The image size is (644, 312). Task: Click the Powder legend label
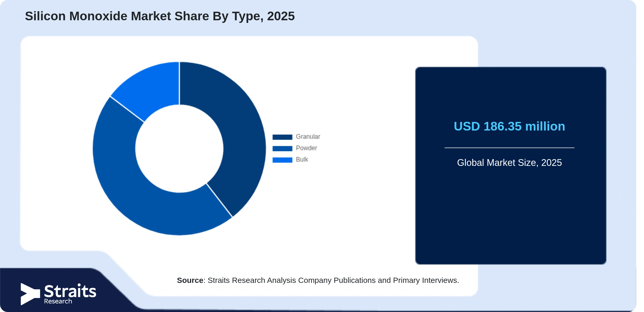coord(306,148)
